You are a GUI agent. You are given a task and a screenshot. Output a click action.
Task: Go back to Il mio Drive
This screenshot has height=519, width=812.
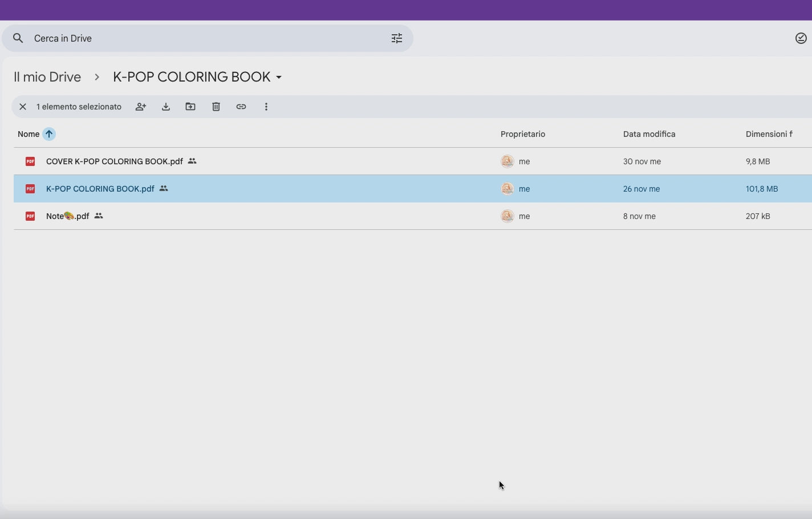[x=47, y=77]
